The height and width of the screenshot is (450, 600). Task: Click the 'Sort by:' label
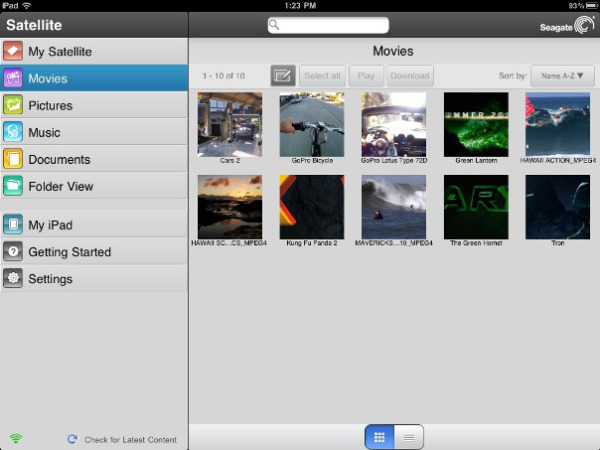point(513,76)
